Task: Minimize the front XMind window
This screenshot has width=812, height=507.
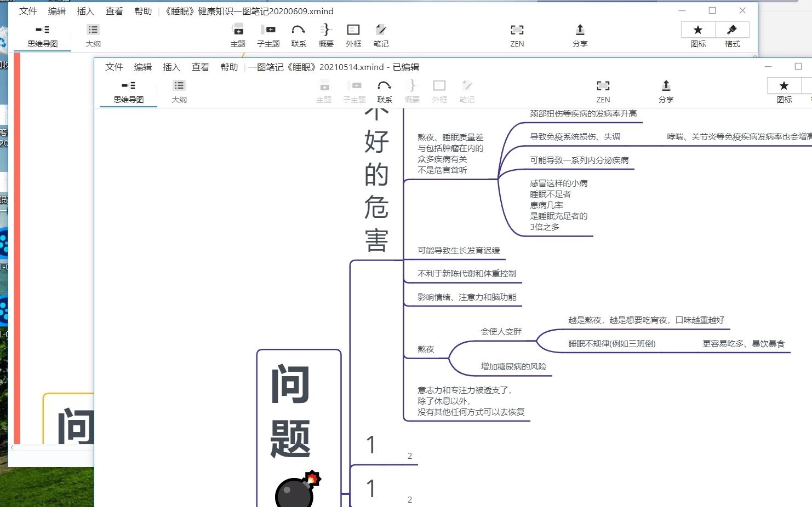Action: [768, 66]
